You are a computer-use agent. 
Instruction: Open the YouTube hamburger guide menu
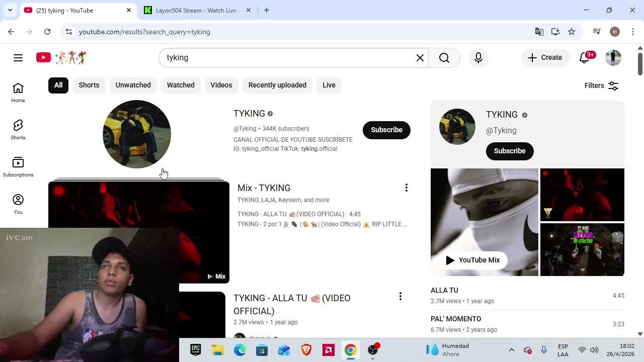coord(18,58)
